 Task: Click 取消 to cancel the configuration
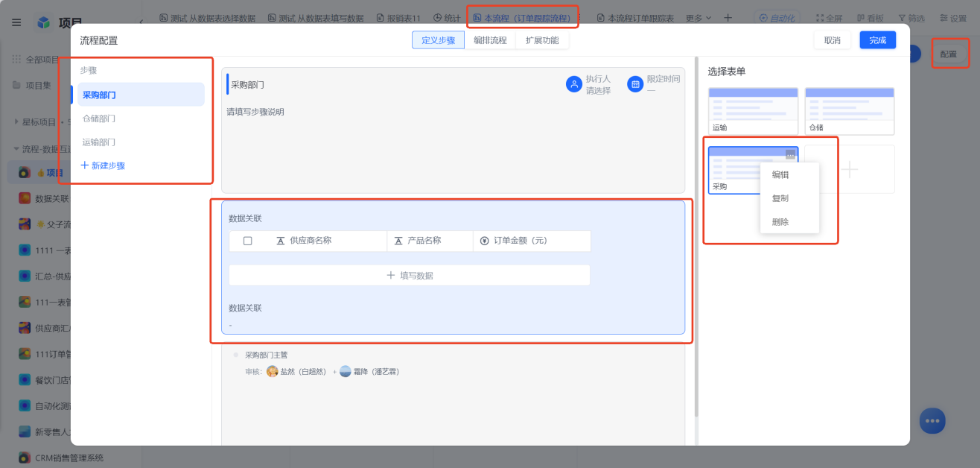pyautogui.click(x=833, y=40)
